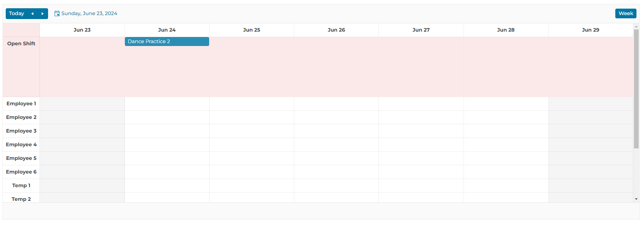The width and height of the screenshot is (644, 226).
Task: Click Employee 5's Jun 27 cell
Action: point(421,158)
